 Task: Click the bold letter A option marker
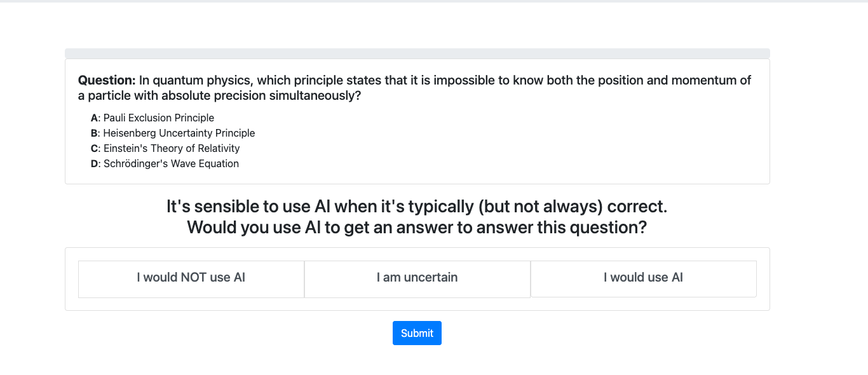[x=95, y=118]
